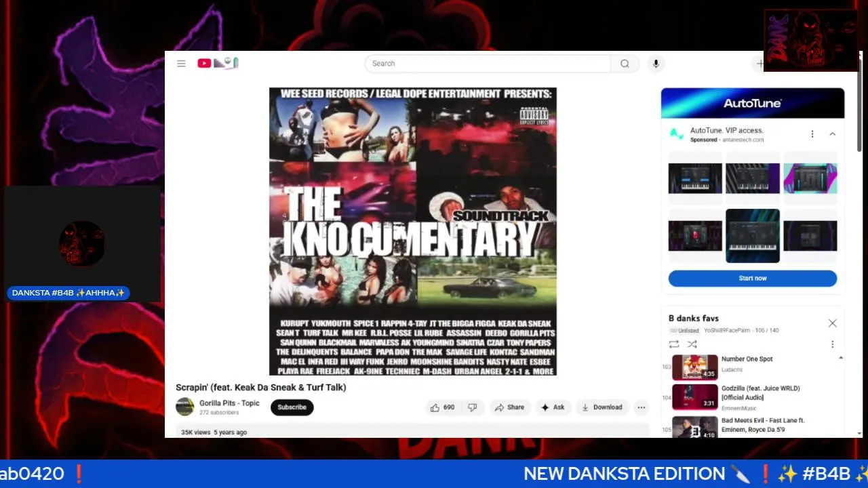Click the thumbs down dislike icon
Viewport: 868px width, 488px height.
[x=473, y=407]
